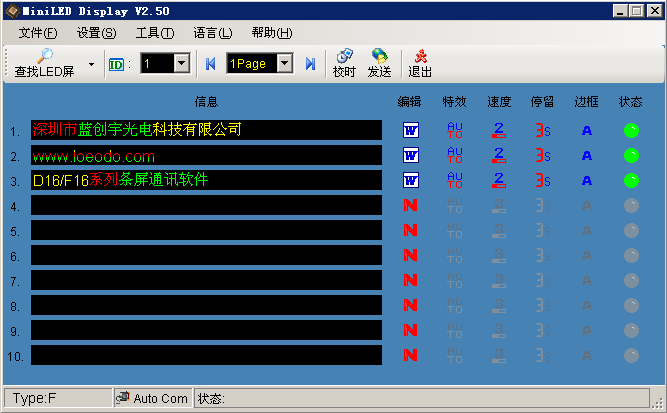Select message row 3 D16/F16系列条屏通讯软件
The image size is (667, 413).
tap(206, 180)
